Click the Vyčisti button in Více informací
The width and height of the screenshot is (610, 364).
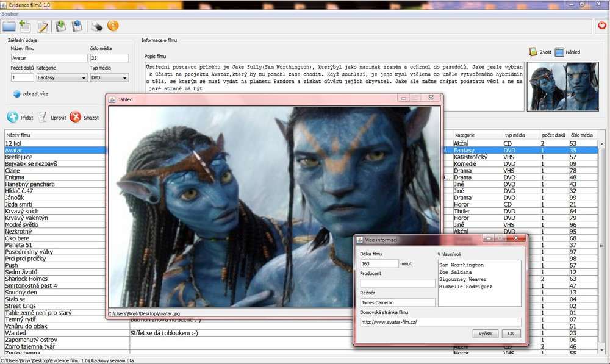tap(485, 334)
